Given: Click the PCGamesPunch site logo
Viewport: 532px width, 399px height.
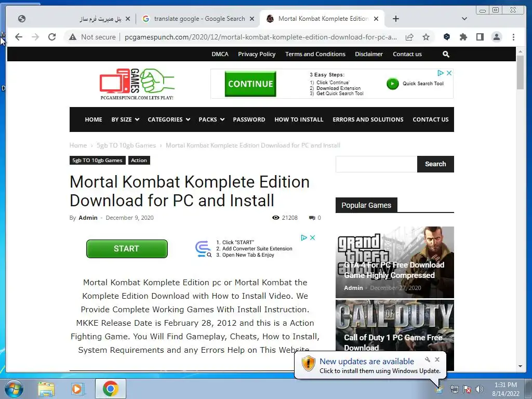Looking at the screenshot, I should click(137, 84).
